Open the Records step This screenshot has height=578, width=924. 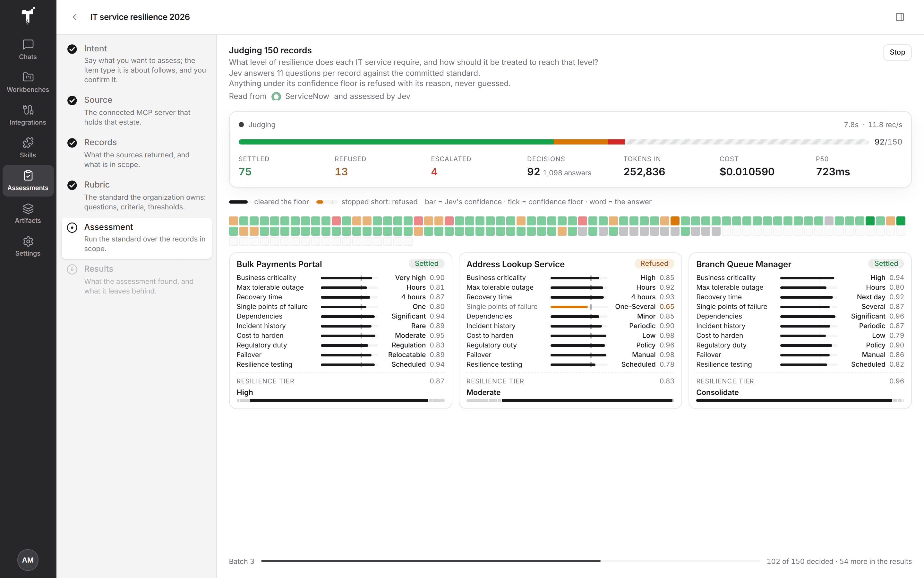click(x=137, y=153)
